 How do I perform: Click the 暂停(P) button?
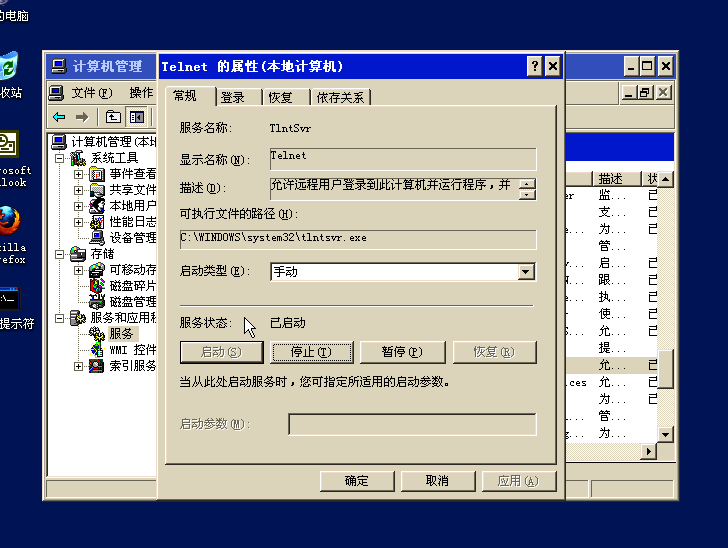coord(403,352)
